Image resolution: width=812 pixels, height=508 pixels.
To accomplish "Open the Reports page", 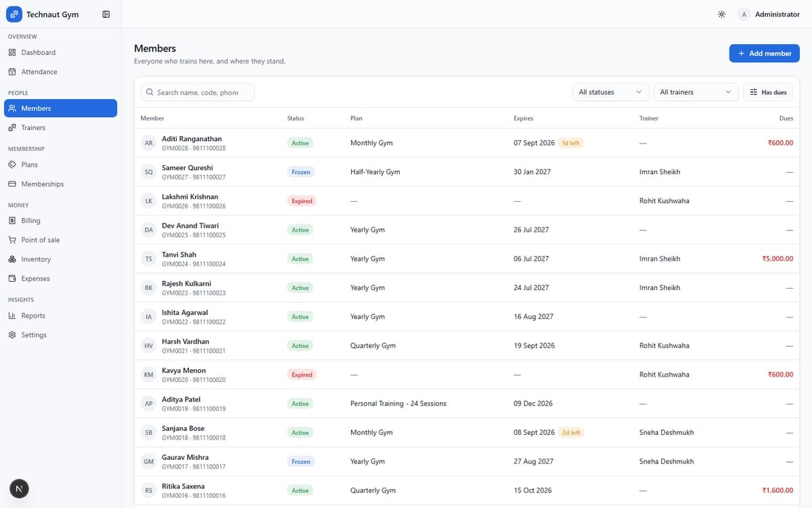I will pos(60,316).
